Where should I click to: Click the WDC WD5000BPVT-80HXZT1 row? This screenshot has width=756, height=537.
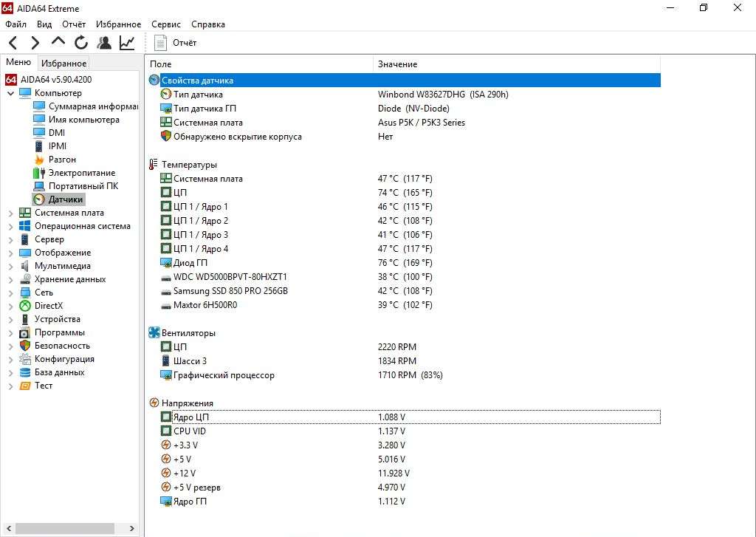click(x=410, y=277)
